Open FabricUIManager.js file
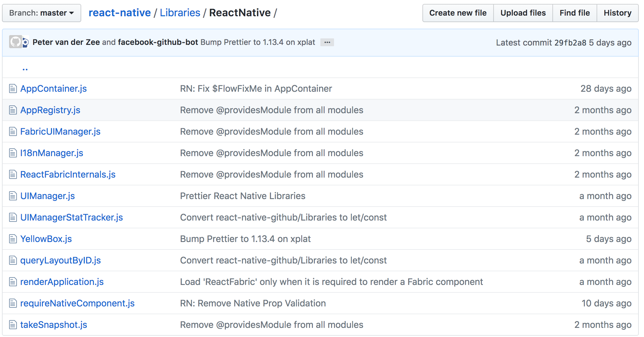The image size is (644, 337). click(60, 131)
